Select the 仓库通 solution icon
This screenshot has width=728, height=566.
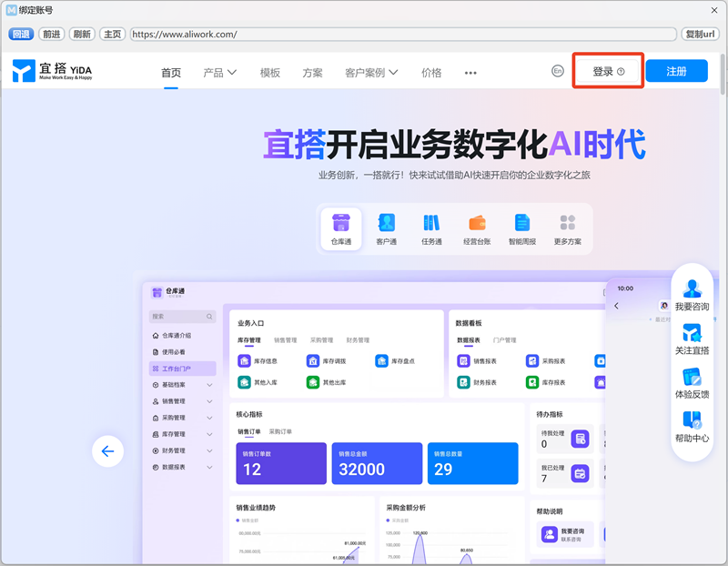coord(341,222)
